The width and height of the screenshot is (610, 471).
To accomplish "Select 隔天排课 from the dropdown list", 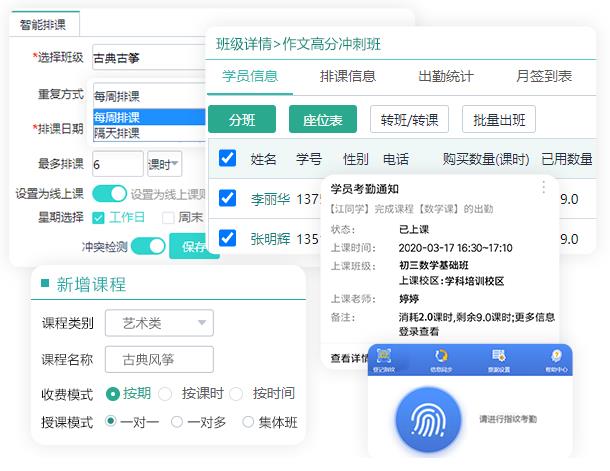I will click(118, 132).
